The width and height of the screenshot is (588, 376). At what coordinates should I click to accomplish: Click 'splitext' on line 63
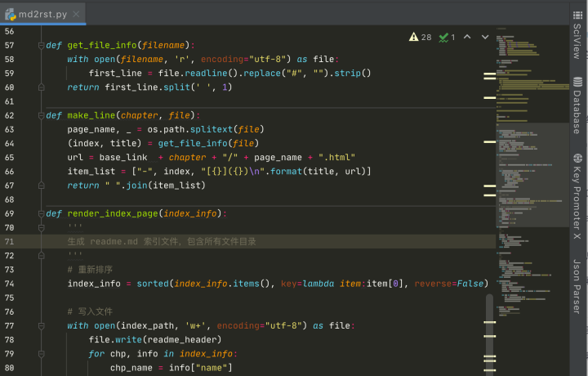(x=212, y=129)
